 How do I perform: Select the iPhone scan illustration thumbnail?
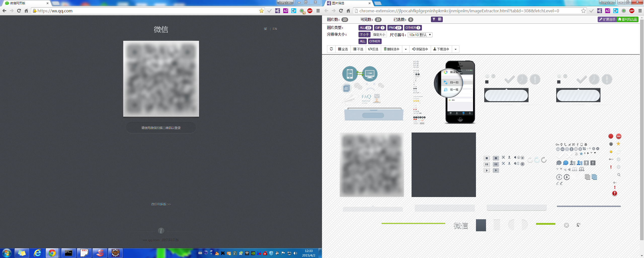[x=455, y=92]
